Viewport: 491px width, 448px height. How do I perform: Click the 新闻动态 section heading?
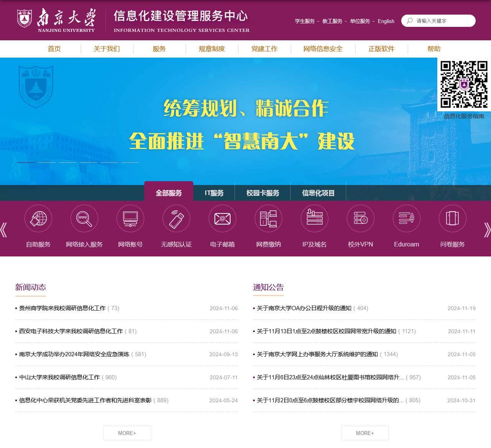31,287
